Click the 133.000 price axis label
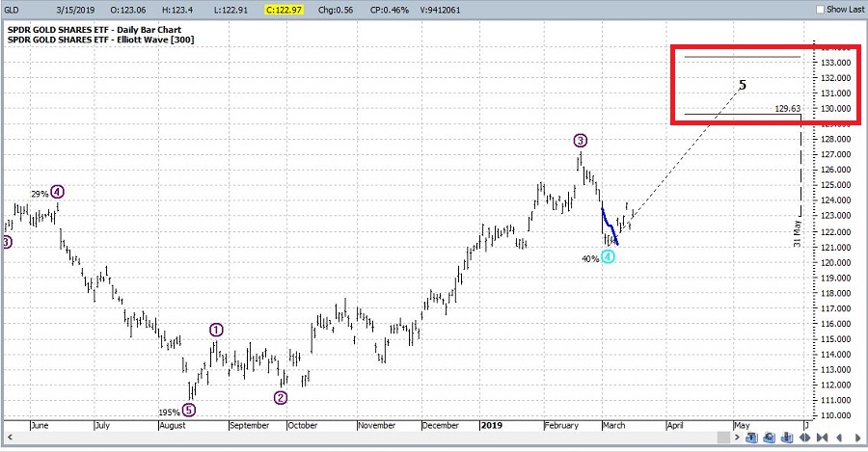Image resolution: width=868 pixels, height=452 pixels. [x=836, y=63]
